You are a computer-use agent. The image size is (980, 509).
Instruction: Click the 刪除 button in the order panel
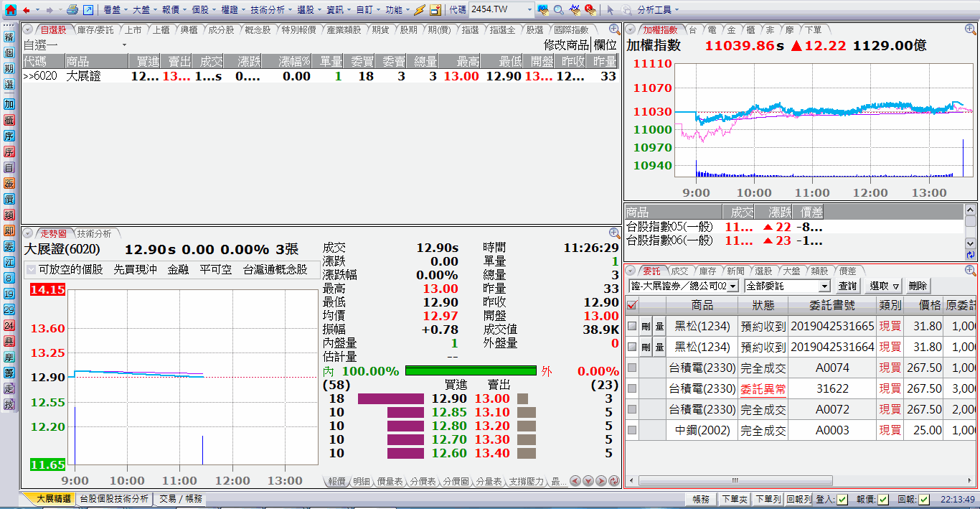918,286
